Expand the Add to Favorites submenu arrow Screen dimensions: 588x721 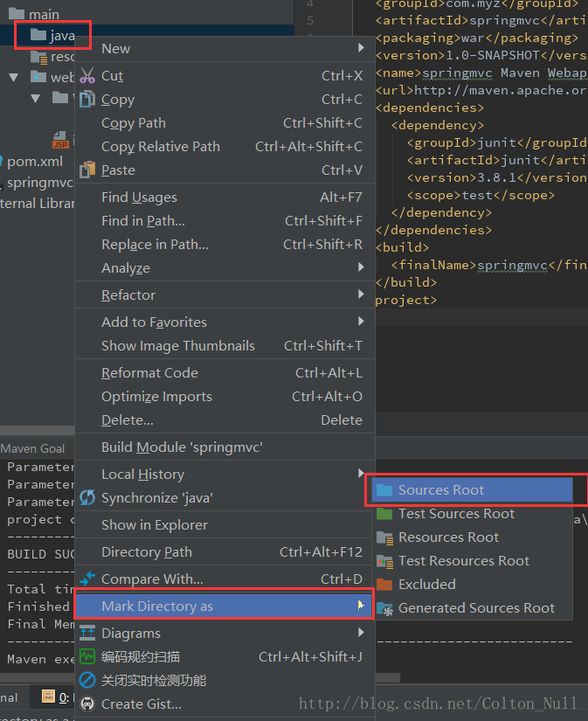pos(361,322)
